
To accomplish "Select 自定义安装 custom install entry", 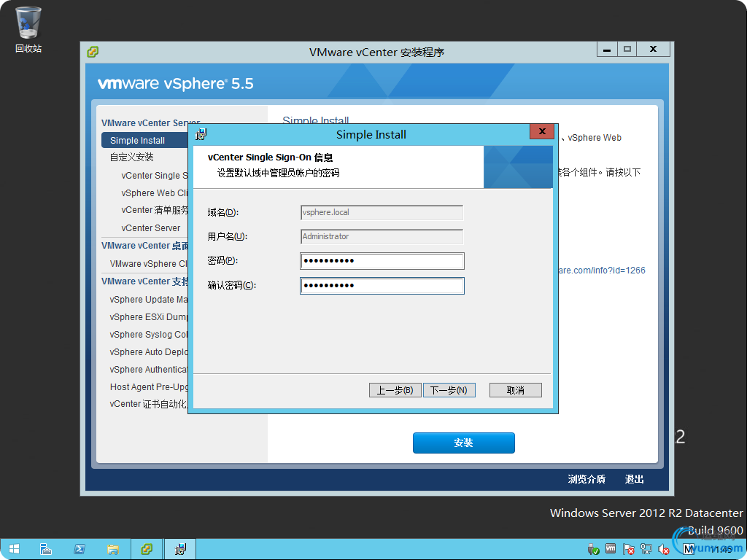I will (132, 157).
